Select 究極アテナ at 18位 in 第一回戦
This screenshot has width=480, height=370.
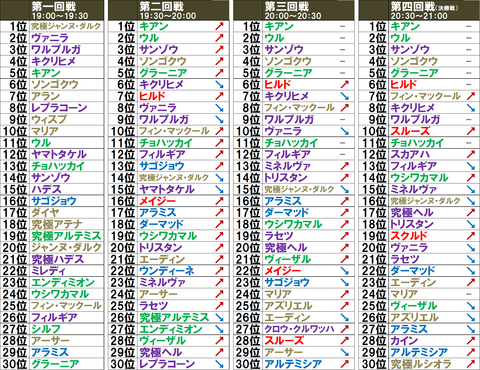(x=57, y=224)
